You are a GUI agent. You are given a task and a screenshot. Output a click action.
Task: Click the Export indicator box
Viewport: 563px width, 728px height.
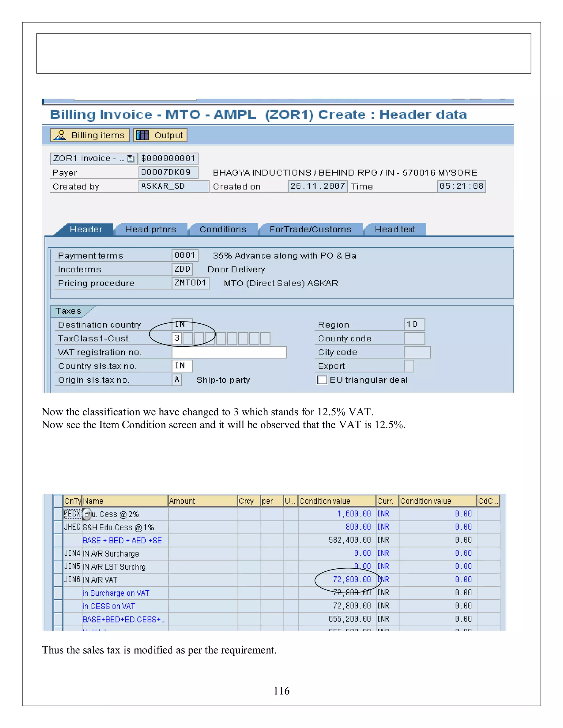(x=409, y=366)
